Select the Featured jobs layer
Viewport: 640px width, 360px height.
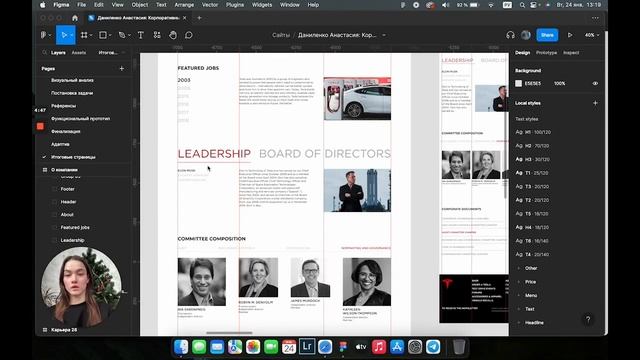75,227
